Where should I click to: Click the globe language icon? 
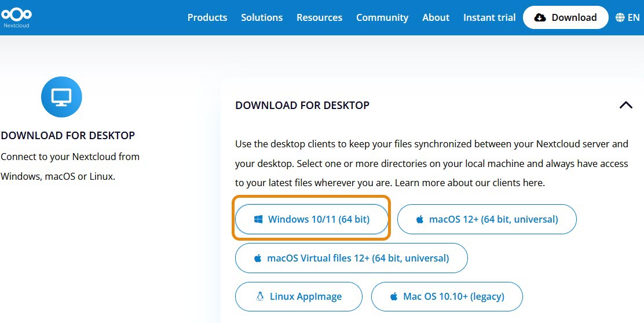pos(620,17)
